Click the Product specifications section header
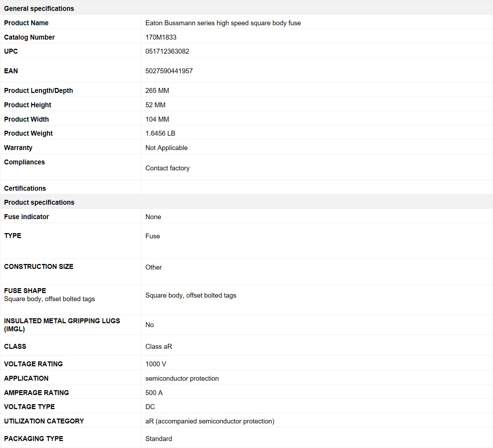This screenshot has width=493, height=448. click(39, 202)
